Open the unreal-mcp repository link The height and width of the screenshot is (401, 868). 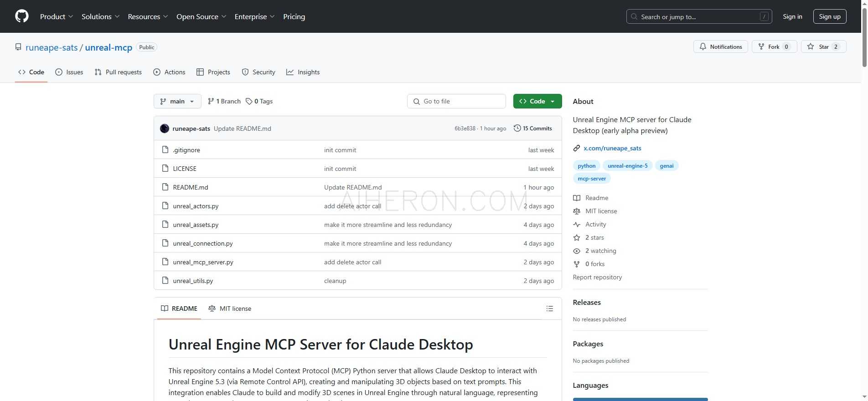tap(108, 47)
